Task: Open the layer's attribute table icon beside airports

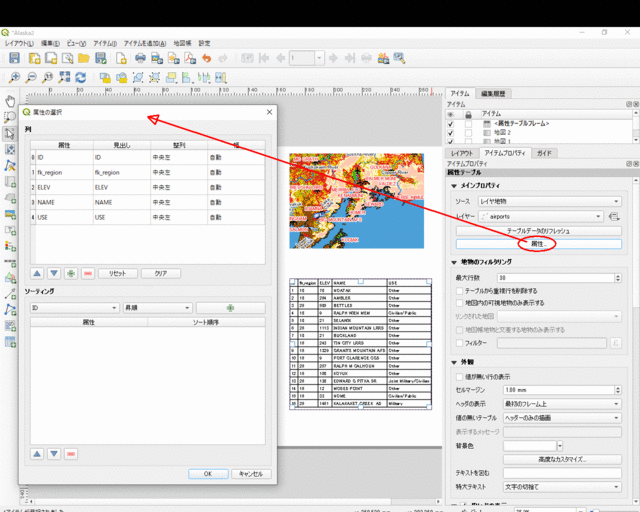Action: [613, 215]
